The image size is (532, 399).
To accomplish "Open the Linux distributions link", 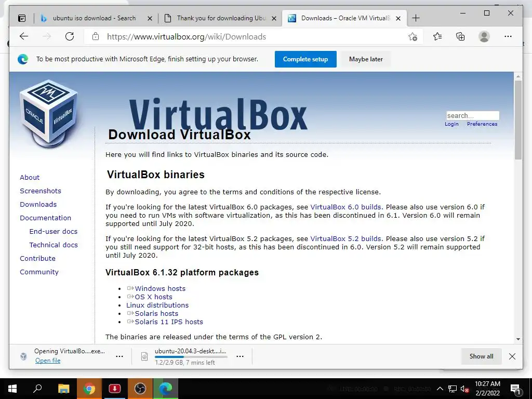I will pyautogui.click(x=157, y=305).
